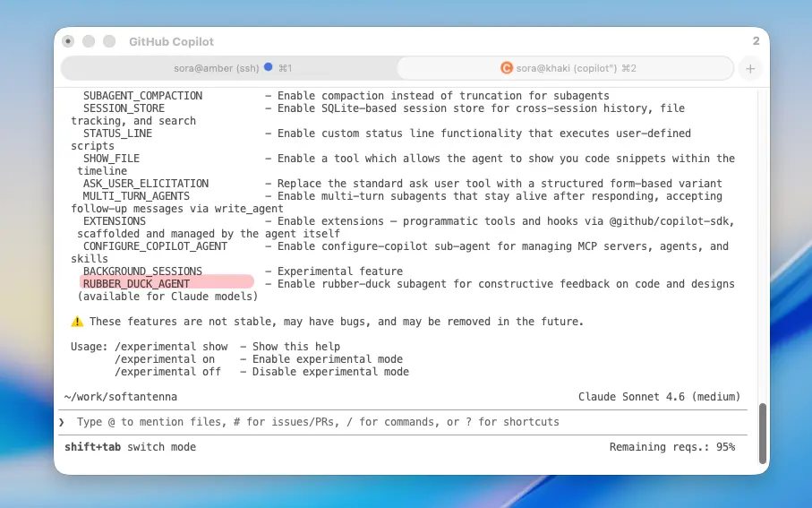Click the /experimental show usage line
812x508 pixels.
[x=227, y=347]
